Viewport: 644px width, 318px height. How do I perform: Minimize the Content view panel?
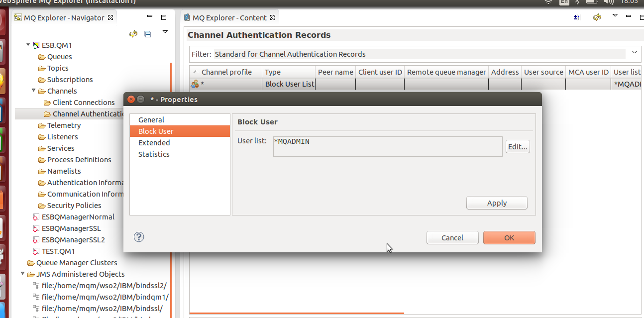[x=629, y=17]
